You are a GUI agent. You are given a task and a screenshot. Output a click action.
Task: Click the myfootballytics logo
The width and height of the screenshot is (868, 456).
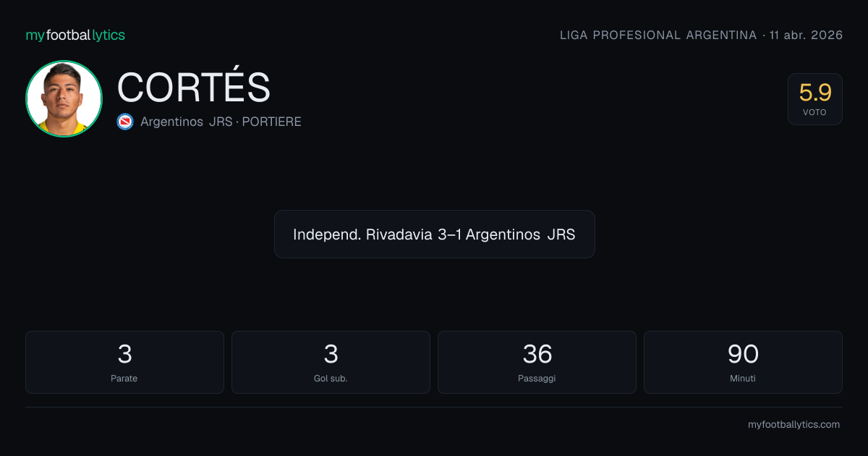75,35
